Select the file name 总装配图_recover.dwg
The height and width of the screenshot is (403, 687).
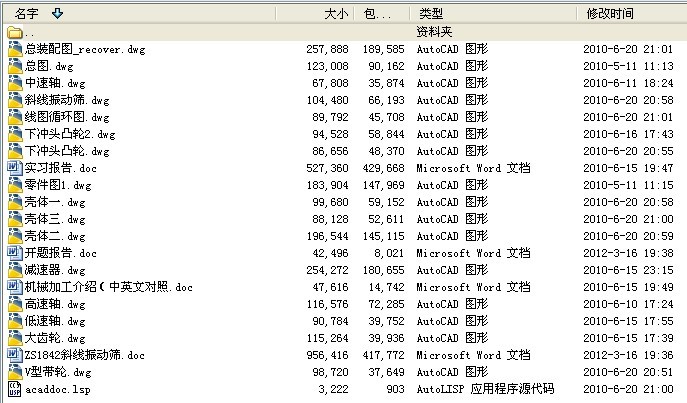85,49
